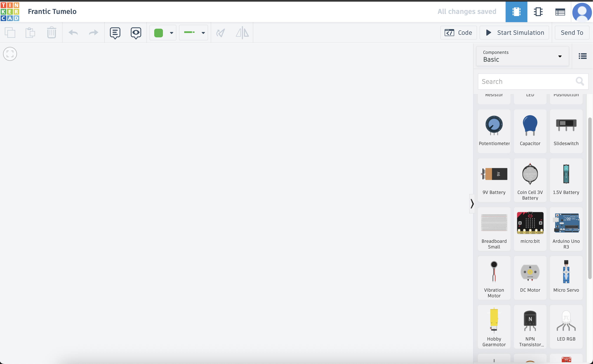This screenshot has width=593, height=364.
Task: Switch to component list view
Action: coord(560,12)
